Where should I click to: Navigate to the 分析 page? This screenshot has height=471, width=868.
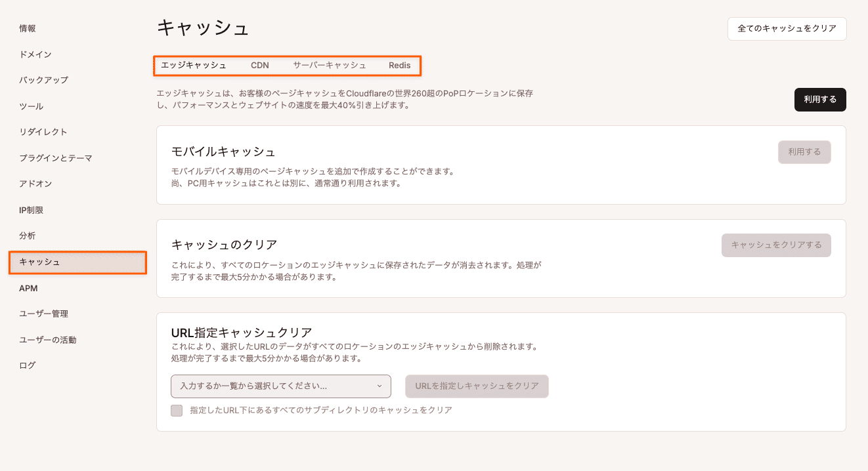[x=26, y=235]
